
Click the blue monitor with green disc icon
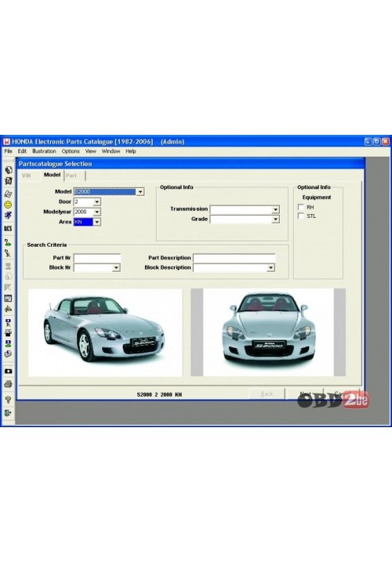click(x=9, y=344)
